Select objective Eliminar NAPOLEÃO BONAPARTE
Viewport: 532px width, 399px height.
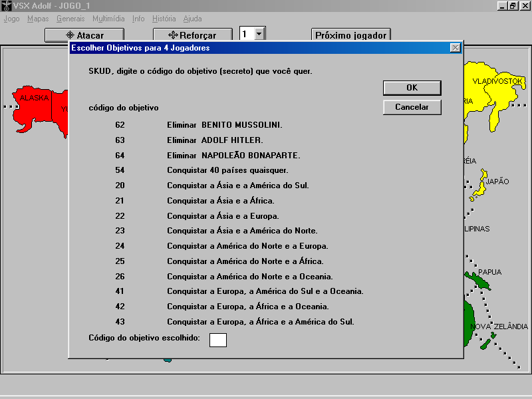pos(233,156)
